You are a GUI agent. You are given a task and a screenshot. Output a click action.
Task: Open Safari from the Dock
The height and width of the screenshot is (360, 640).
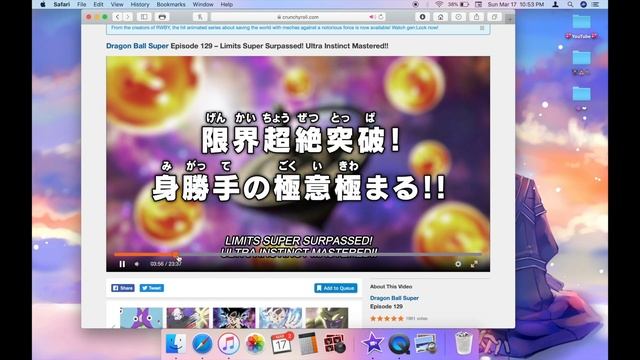[x=202, y=344]
